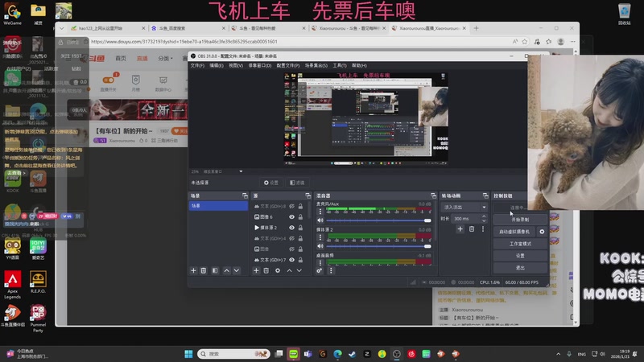Viewport: 644px width, 362px height.
Task: Open mixer panel three-dot menu at bottom
Action: 331,270
